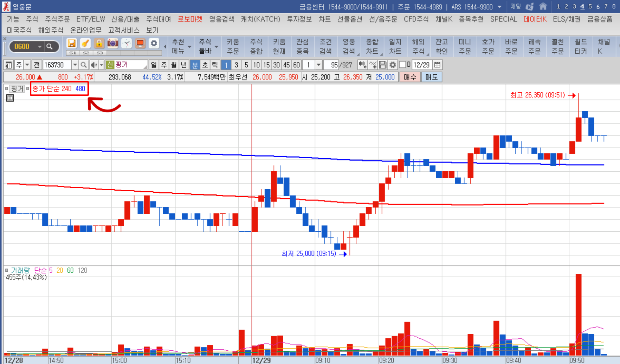
Task: Click the 매수 buy button
Action: 410,77
